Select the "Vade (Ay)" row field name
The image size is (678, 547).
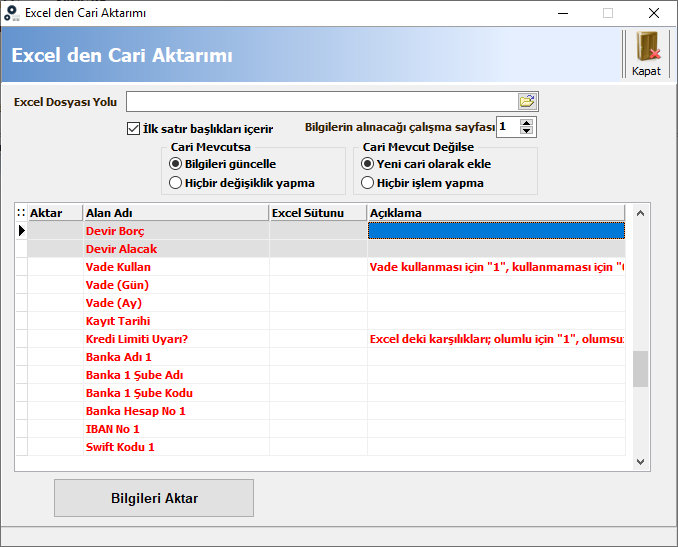click(114, 303)
